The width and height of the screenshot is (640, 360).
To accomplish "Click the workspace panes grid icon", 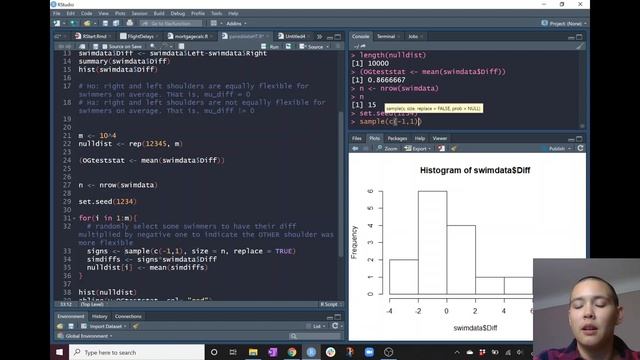I will tap(213, 23).
